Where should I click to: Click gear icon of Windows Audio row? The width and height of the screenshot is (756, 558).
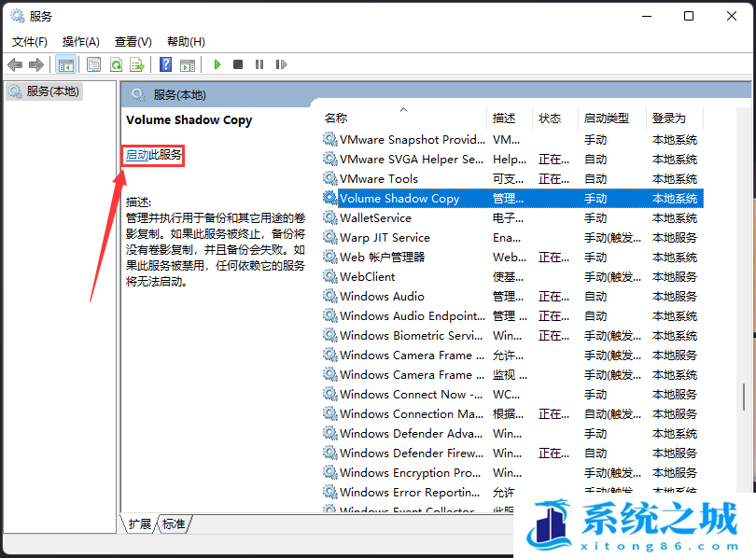click(329, 296)
